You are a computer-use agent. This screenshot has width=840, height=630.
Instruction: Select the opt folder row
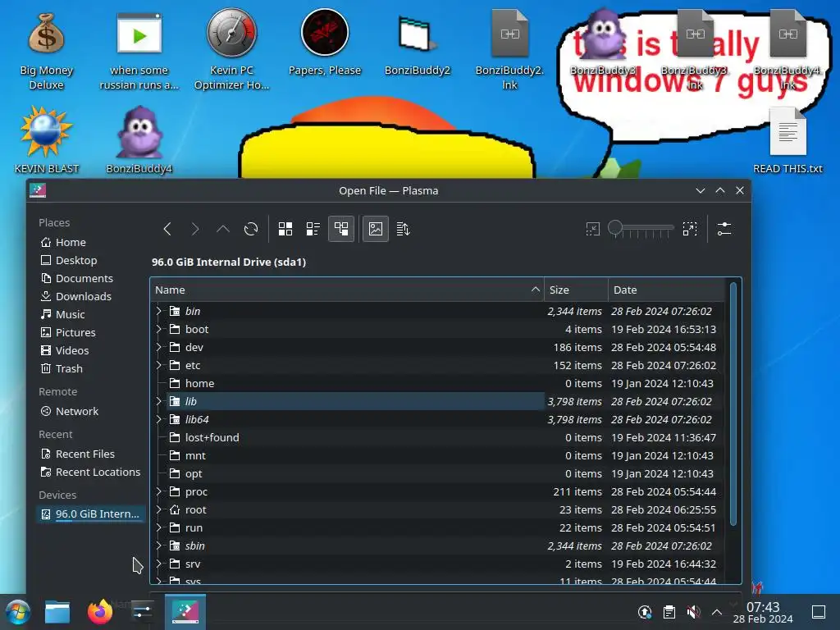point(437,473)
